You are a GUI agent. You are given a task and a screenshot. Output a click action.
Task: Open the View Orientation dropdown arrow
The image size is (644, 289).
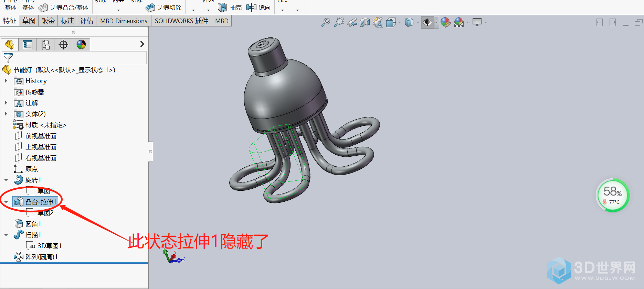pyautogui.click(x=400, y=23)
